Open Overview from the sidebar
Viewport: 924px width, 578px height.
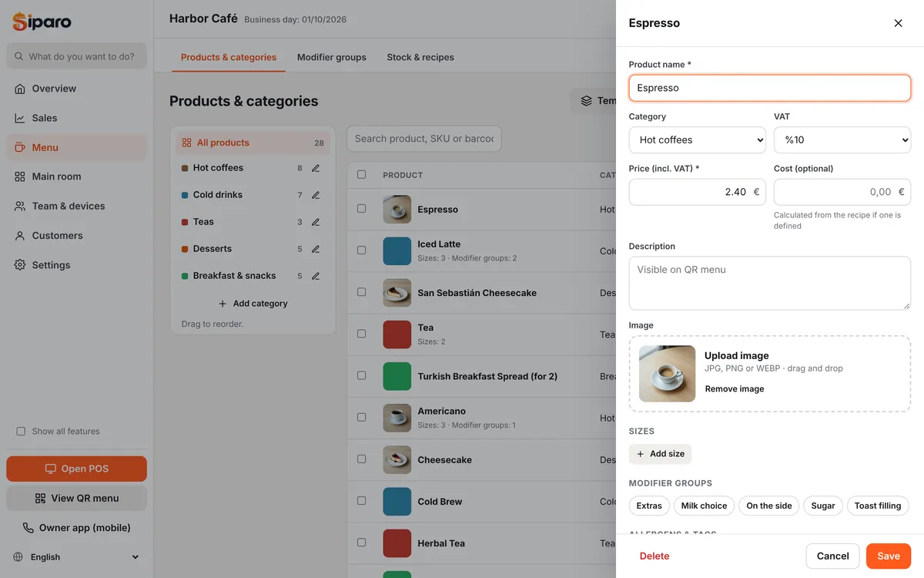(x=76, y=89)
